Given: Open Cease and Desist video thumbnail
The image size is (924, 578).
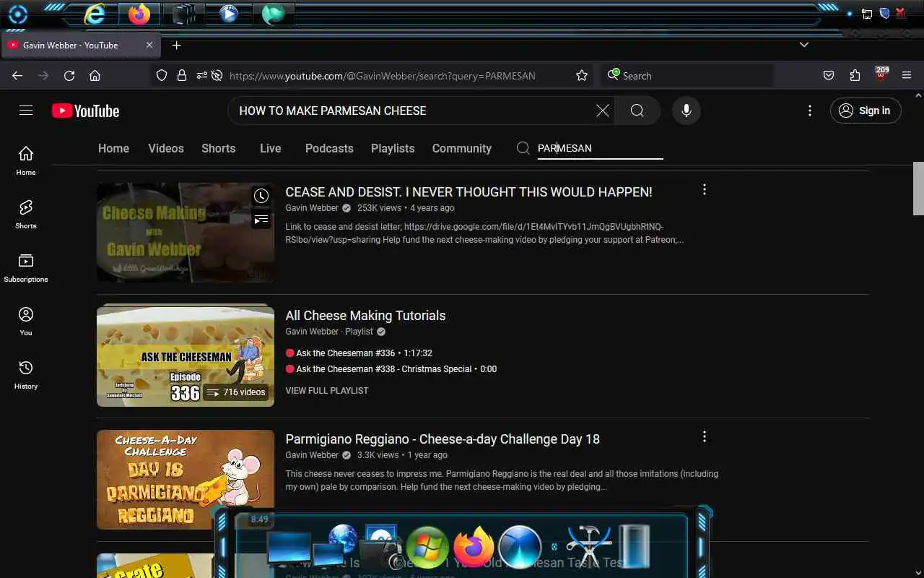Looking at the screenshot, I should tap(186, 232).
